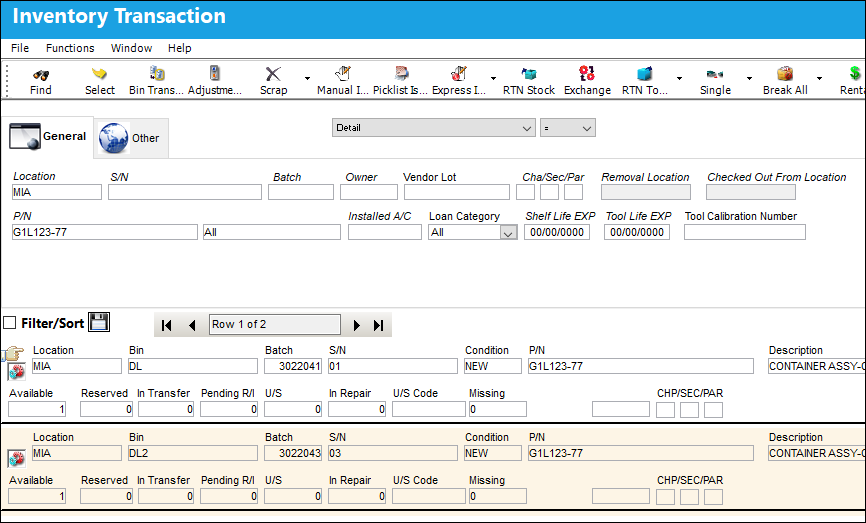The width and height of the screenshot is (866, 523).
Task: Click the red icon beside bin DL record
Action: pos(17,371)
